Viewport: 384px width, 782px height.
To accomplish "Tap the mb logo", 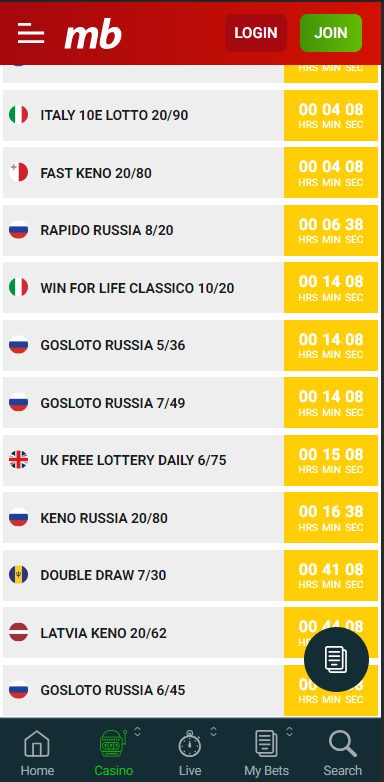I will [x=93, y=34].
